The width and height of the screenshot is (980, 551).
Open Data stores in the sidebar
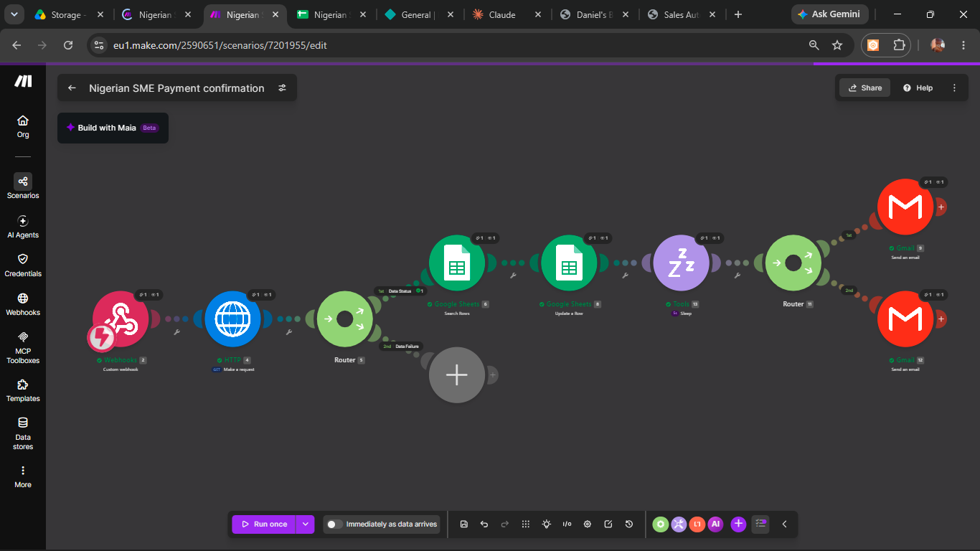tap(23, 433)
